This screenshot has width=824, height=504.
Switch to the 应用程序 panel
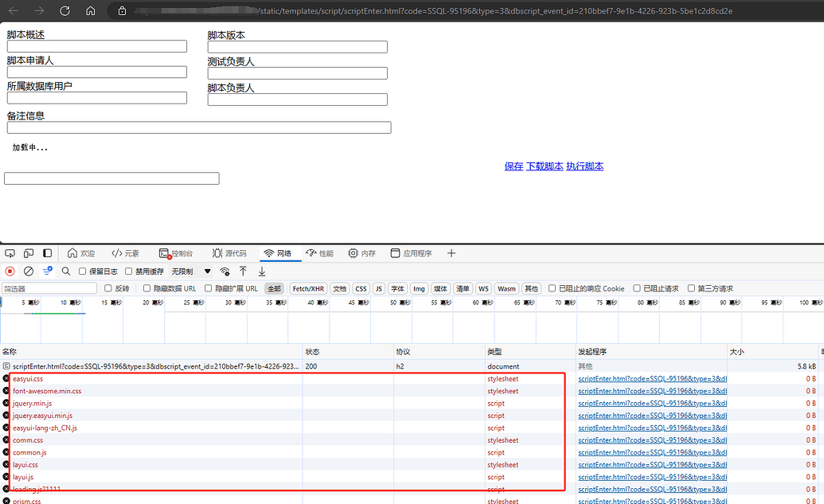click(x=412, y=252)
